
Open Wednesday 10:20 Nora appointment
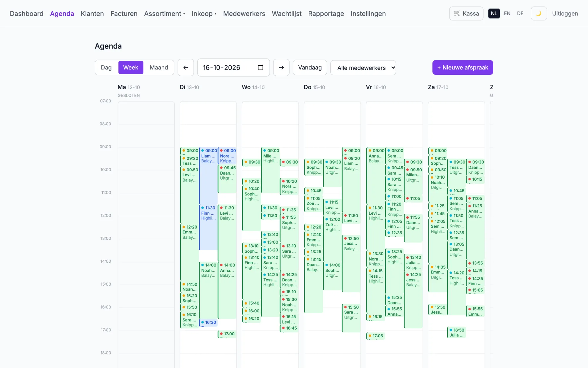point(289,186)
